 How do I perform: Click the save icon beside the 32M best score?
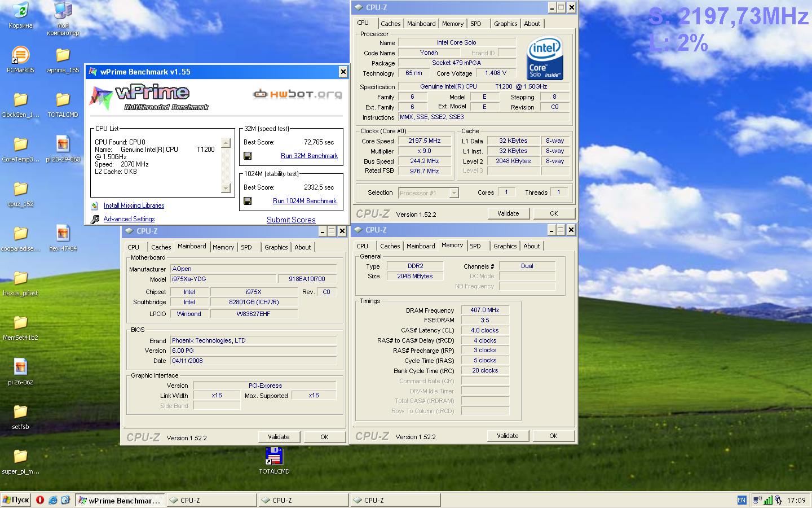pyautogui.click(x=248, y=156)
